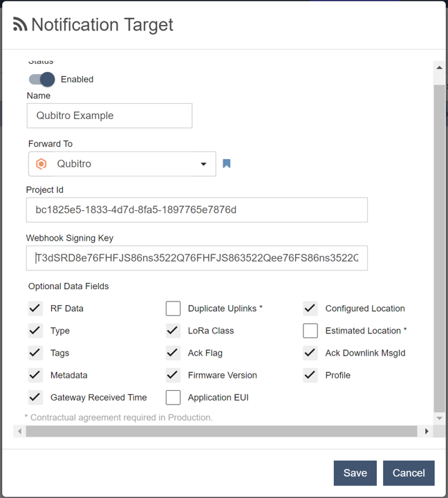Uncheck Ack Downlink MsgId checkbox
The width and height of the screenshot is (448, 498).
coord(310,353)
